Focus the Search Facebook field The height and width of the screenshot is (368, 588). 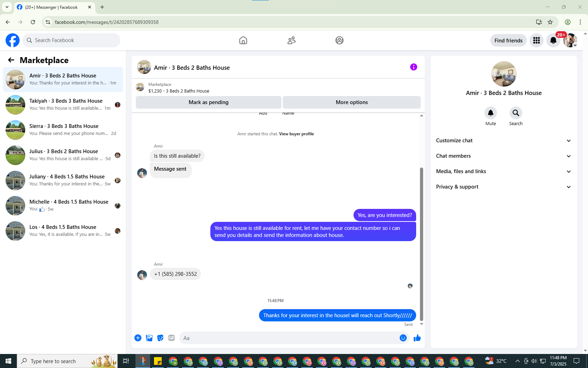point(71,40)
